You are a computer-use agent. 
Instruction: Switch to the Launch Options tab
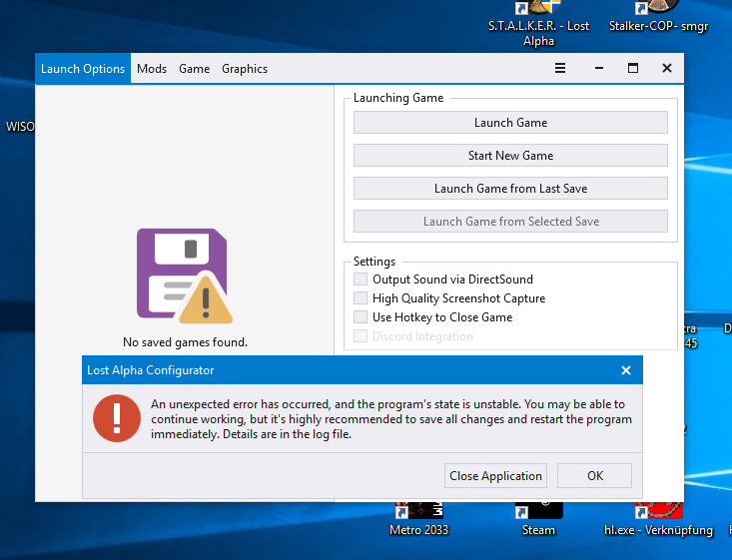(x=83, y=69)
